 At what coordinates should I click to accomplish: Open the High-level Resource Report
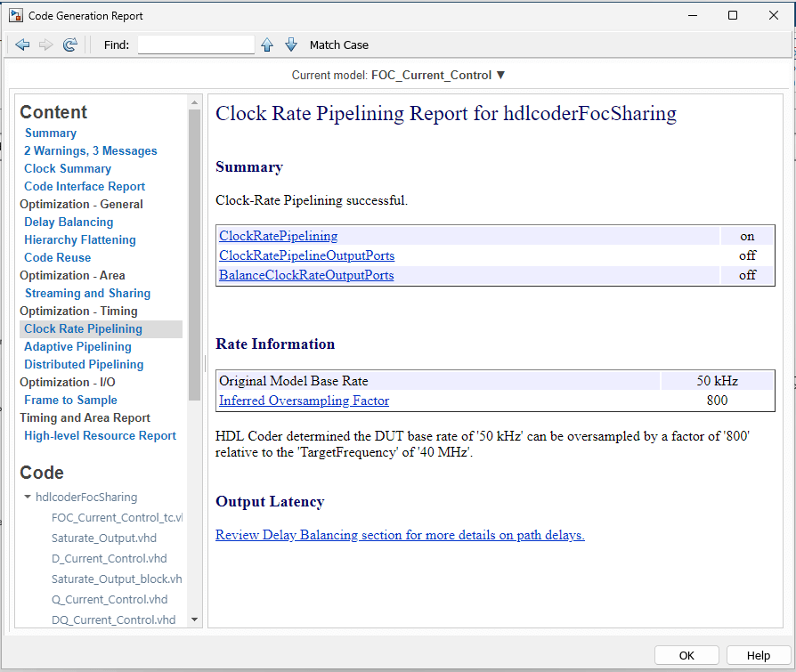pos(100,435)
